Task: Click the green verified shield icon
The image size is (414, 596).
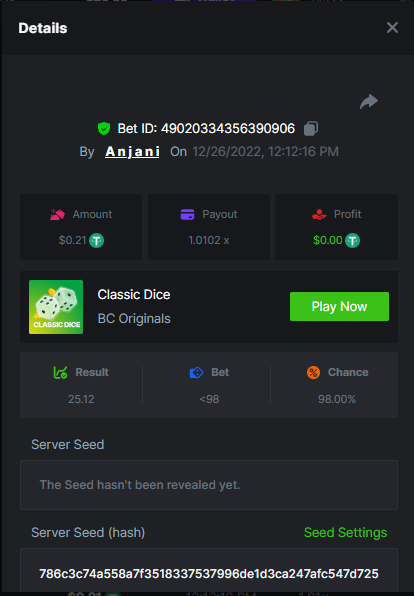Action: 104,128
